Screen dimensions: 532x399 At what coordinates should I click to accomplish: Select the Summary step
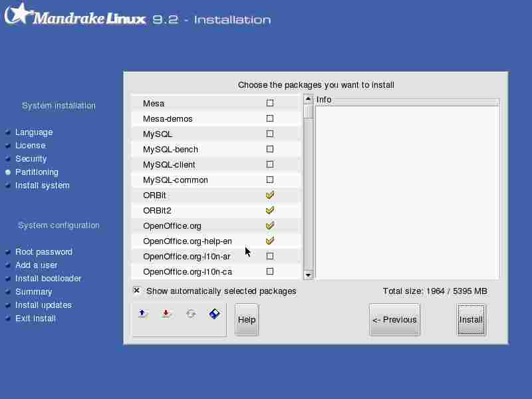tap(34, 292)
